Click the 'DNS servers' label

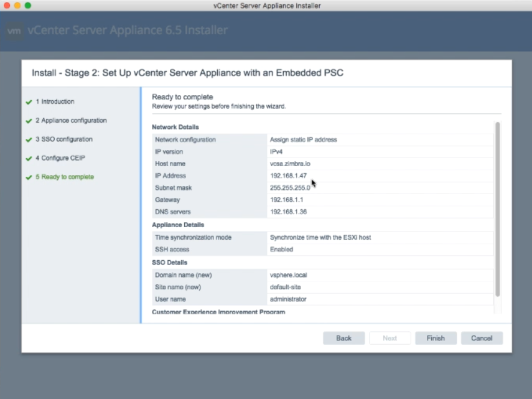tap(173, 212)
